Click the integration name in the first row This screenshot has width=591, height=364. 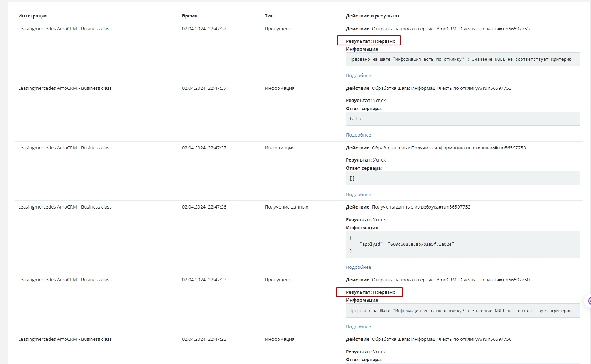click(65, 29)
